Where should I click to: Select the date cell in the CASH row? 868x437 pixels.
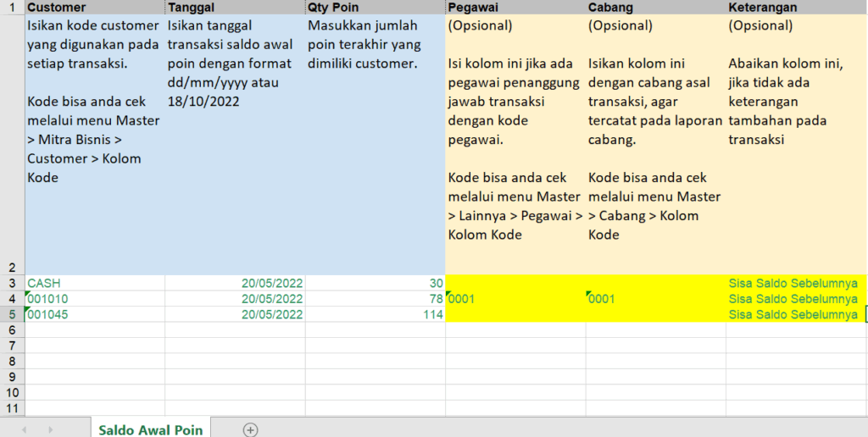(x=235, y=283)
